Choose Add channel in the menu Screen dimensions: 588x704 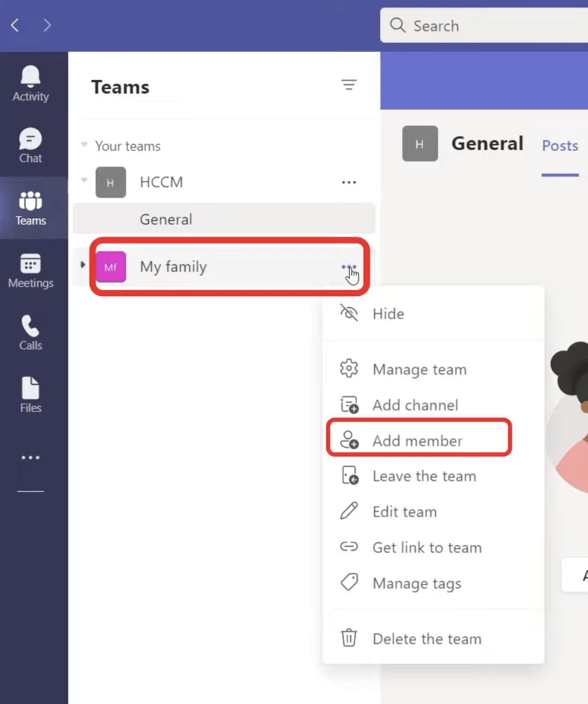coord(434,405)
